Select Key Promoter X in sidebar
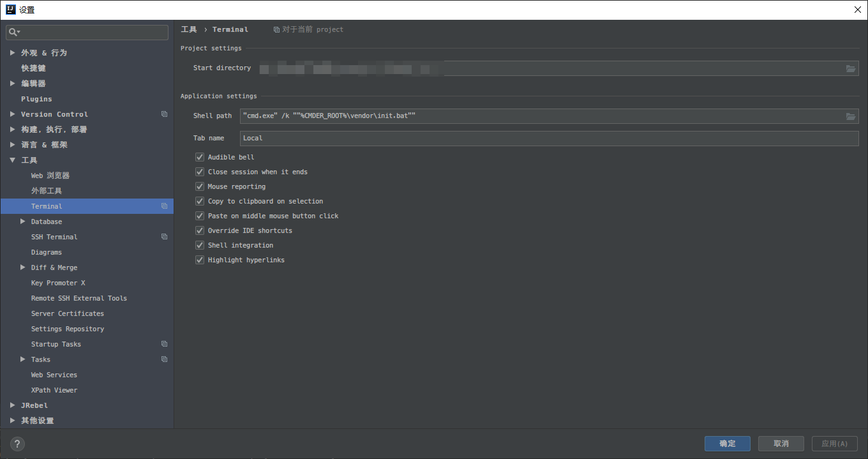The image size is (868, 459). pos(58,283)
